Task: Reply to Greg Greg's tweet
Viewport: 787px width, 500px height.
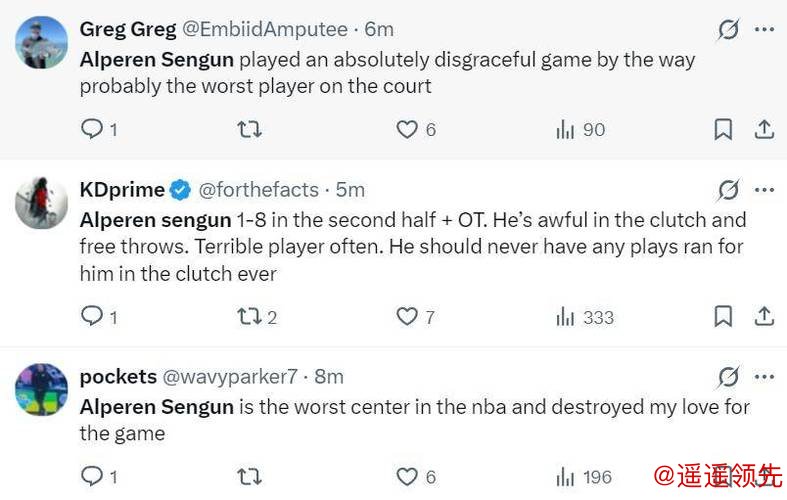Action: (92, 130)
